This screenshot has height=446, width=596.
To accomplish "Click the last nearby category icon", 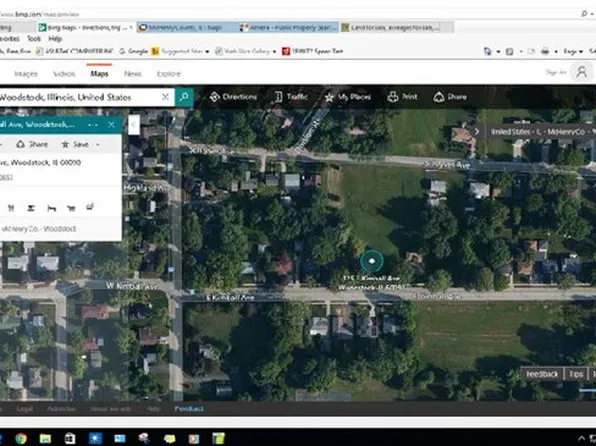I will click(90, 207).
